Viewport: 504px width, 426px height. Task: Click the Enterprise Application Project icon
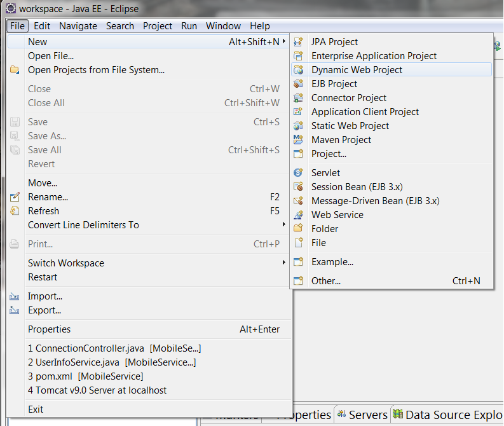[x=298, y=56]
